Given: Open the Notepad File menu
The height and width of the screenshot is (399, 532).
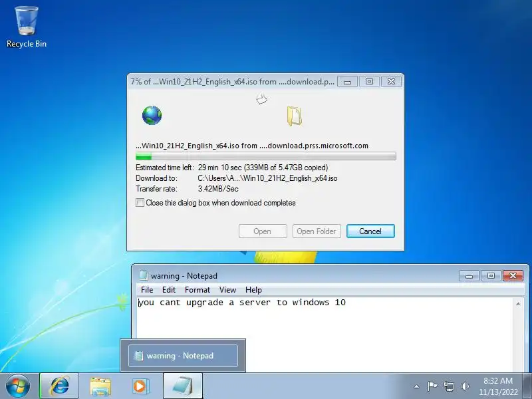Looking at the screenshot, I should coord(147,290).
